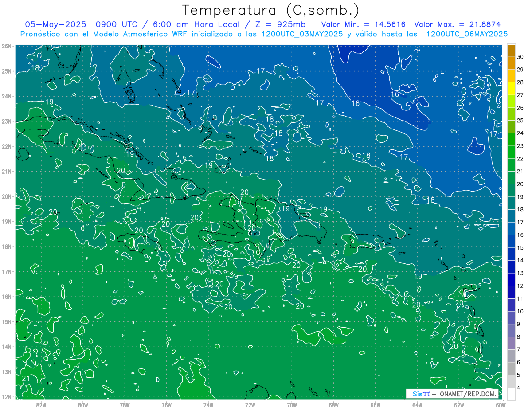This screenshot has height=411, width=532.
Task: Click the yellow legend band between 27 and 28
Action: (511, 89)
